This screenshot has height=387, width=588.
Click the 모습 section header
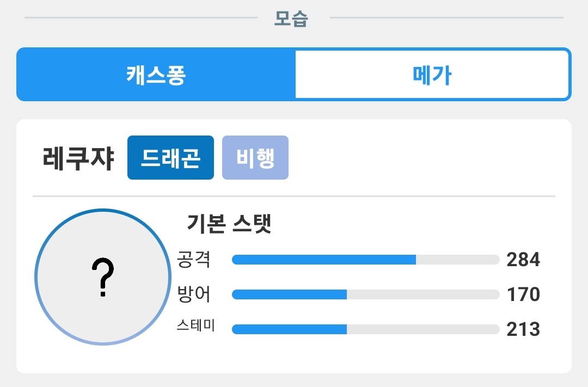click(291, 19)
